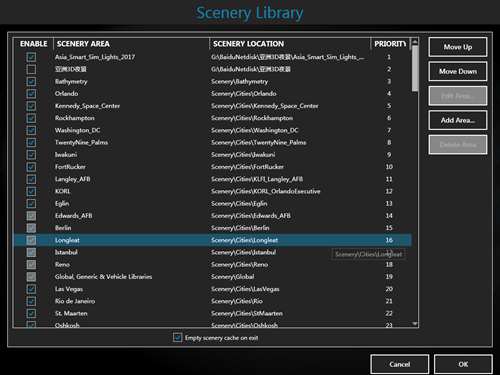500x375 pixels.
Task: Confirm changes with the OK button
Action: (x=463, y=364)
